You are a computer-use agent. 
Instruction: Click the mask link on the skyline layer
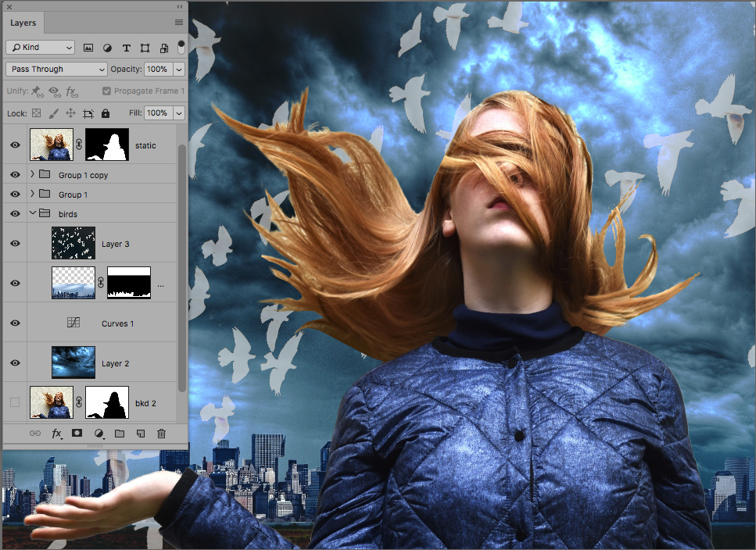tap(101, 283)
